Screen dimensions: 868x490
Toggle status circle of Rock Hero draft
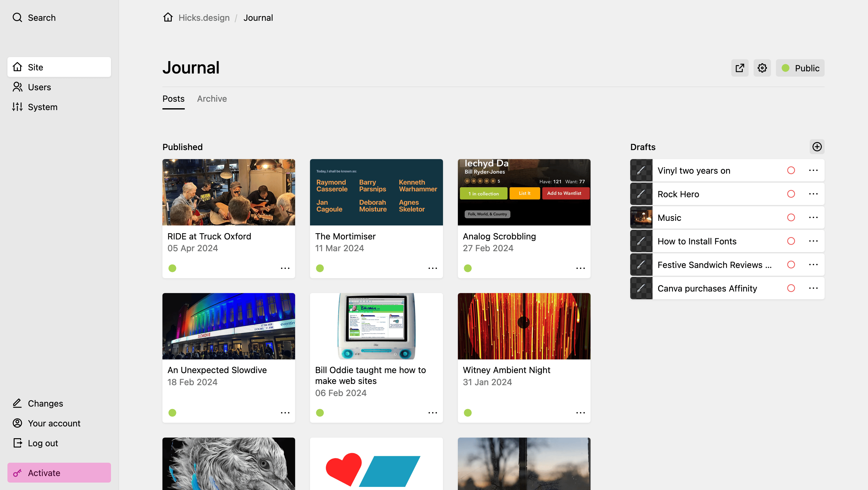(x=791, y=194)
